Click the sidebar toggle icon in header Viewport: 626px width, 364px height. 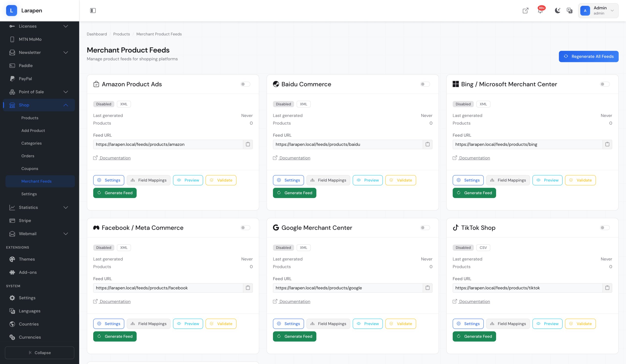point(93,11)
